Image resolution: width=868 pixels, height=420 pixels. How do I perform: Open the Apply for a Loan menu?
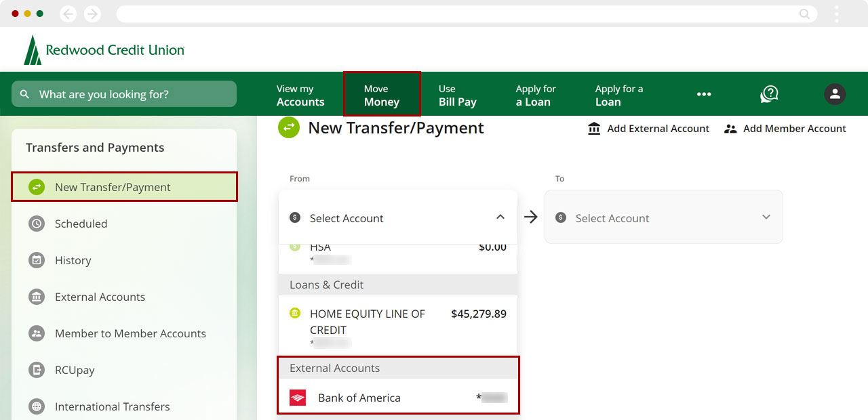coord(536,96)
